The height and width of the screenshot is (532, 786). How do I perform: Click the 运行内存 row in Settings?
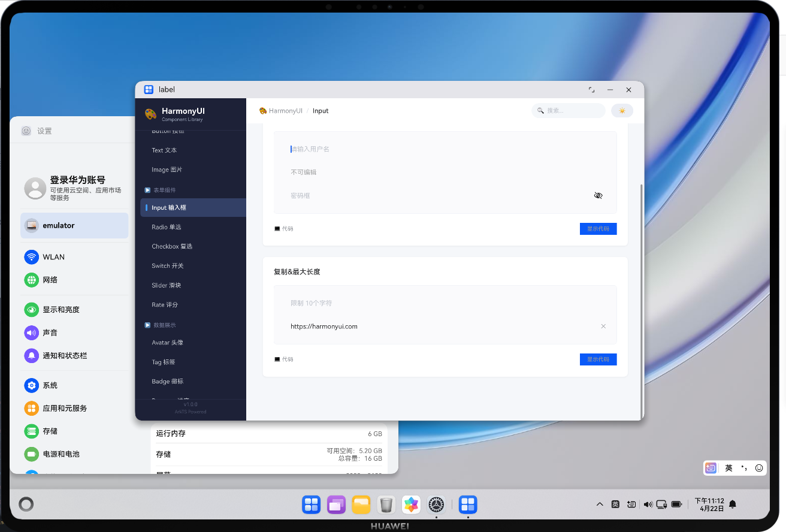point(268,433)
